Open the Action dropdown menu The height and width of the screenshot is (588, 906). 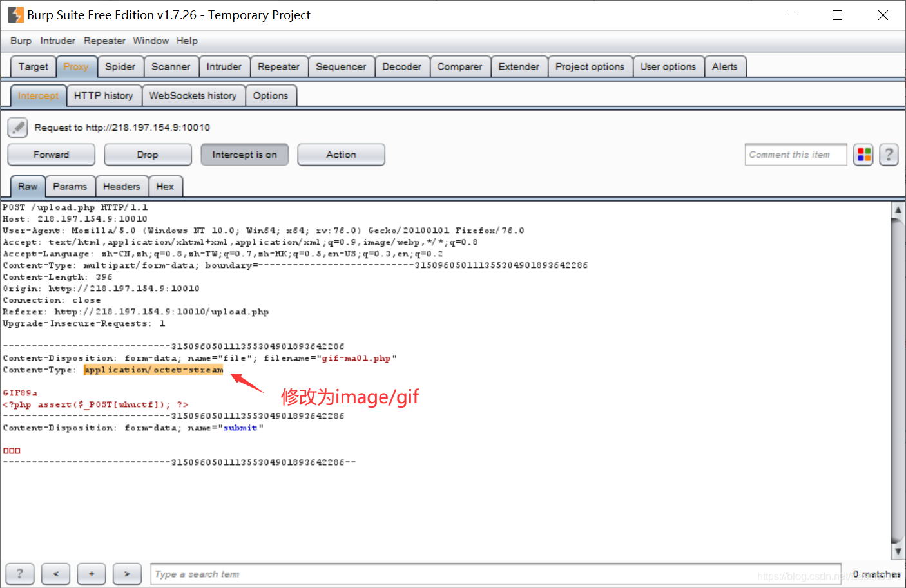tap(341, 155)
